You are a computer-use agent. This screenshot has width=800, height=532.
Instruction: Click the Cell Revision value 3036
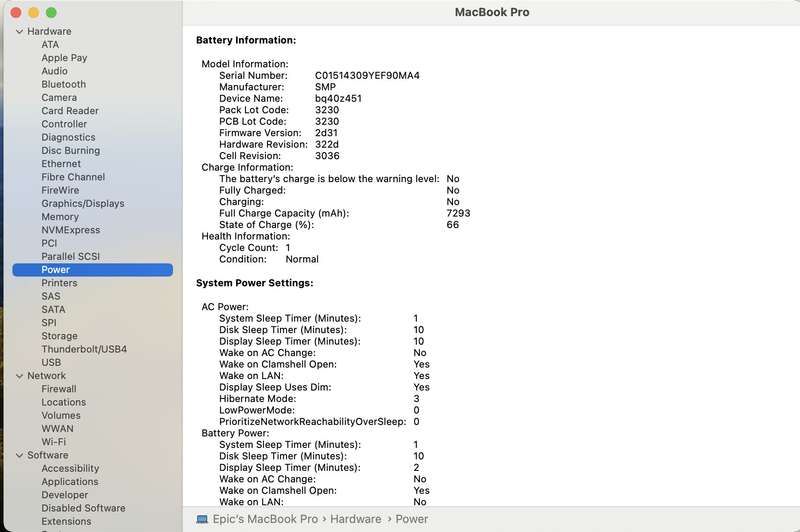coord(327,157)
